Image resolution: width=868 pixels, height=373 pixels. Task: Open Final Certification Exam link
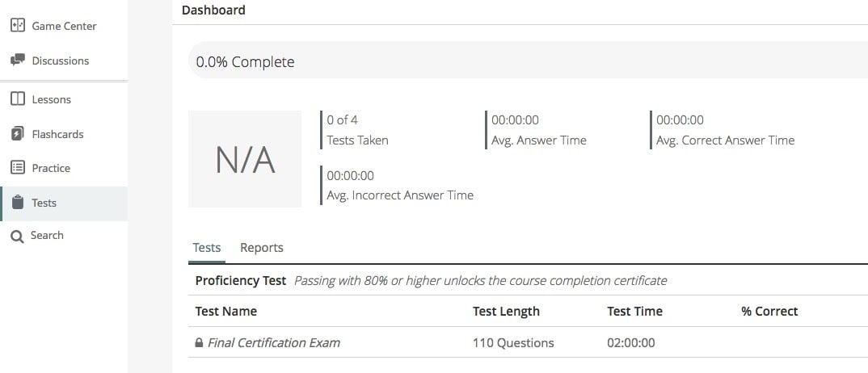click(273, 342)
